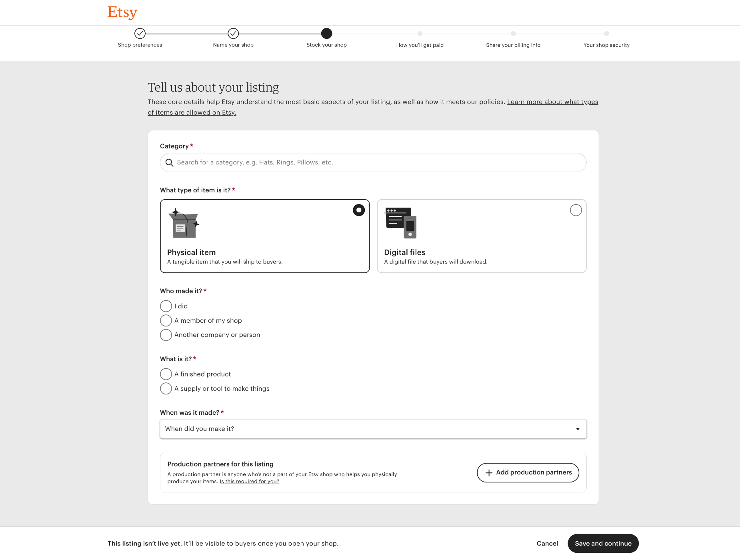
Task: Click the Shop preferences checkmark circle
Action: (140, 34)
